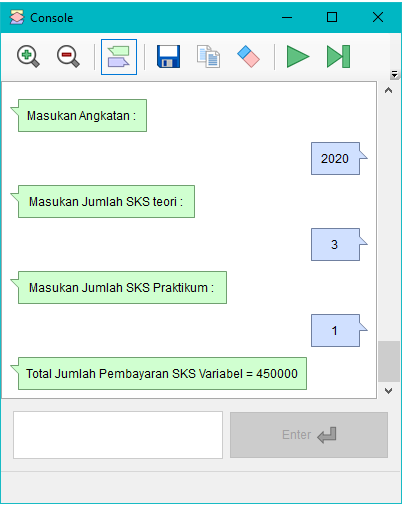Viewport: 404px width, 507px height.
Task: Maximize the Console window
Action: click(x=332, y=17)
